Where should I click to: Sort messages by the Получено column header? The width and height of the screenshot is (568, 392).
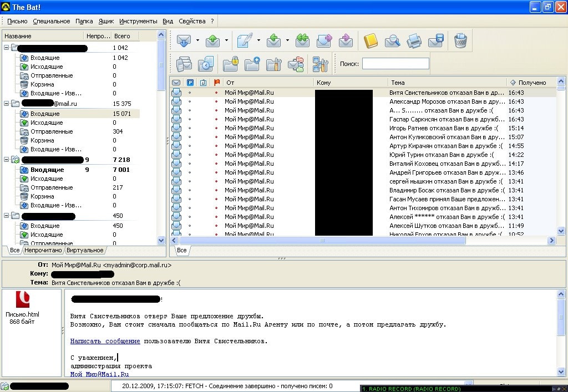(531, 83)
